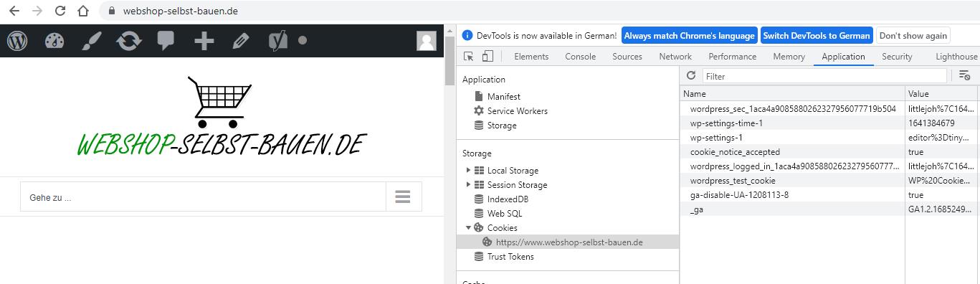Open the Lighthouse tab
This screenshot has width=980, height=284.
(956, 57)
